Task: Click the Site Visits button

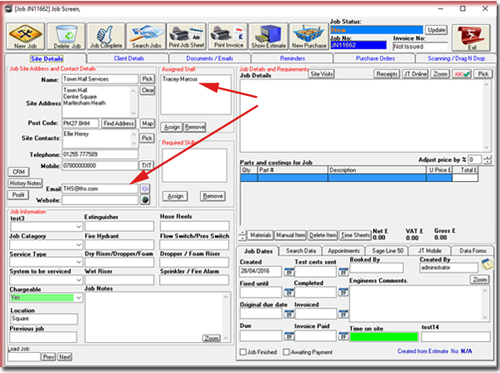Action: coord(321,74)
